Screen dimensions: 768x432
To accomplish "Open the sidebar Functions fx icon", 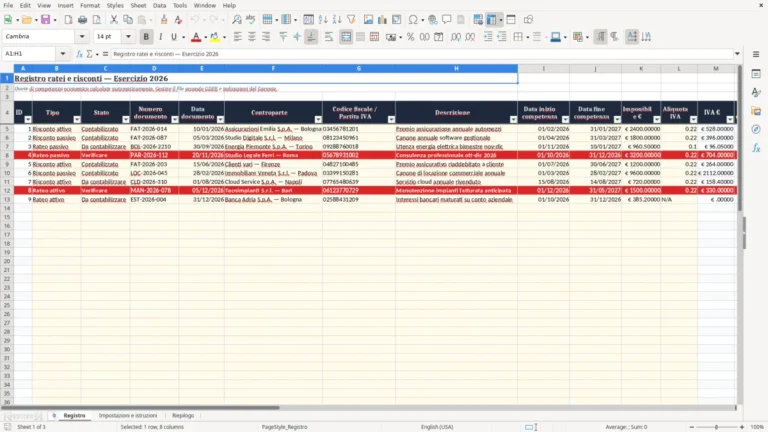I will coord(756,148).
